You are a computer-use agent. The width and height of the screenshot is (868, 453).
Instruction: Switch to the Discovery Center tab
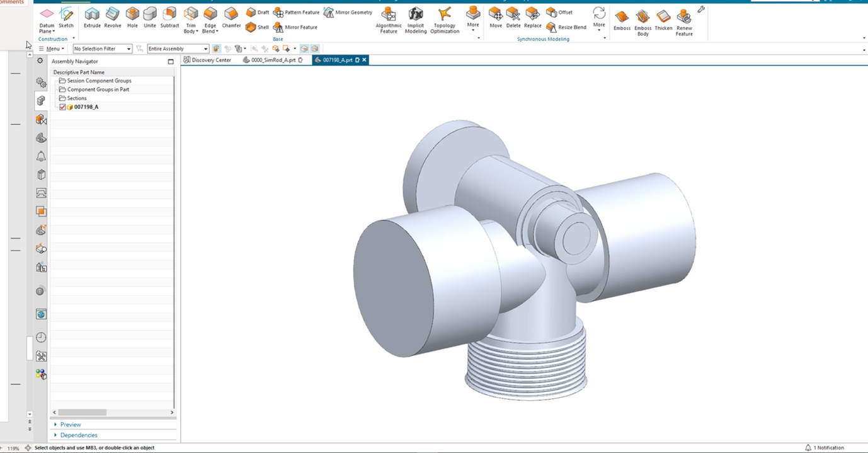(207, 60)
